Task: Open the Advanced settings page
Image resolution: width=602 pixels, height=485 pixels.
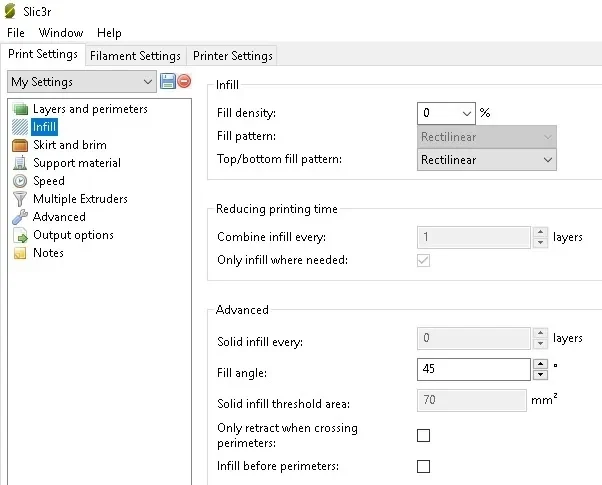Action: [x=59, y=217]
